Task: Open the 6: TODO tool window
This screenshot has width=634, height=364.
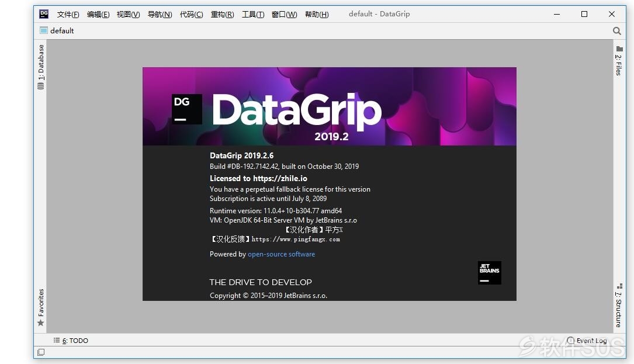Action: pos(75,341)
